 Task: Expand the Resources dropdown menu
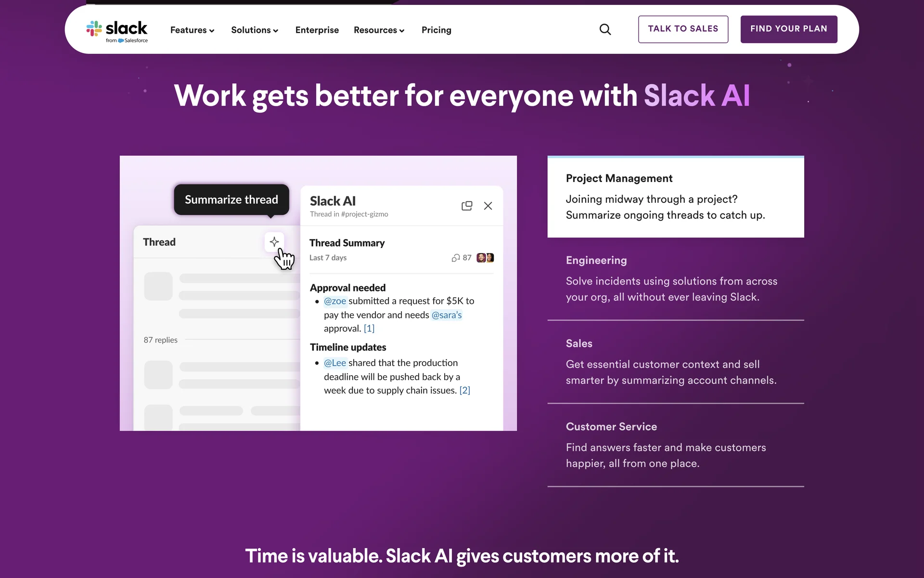(379, 30)
